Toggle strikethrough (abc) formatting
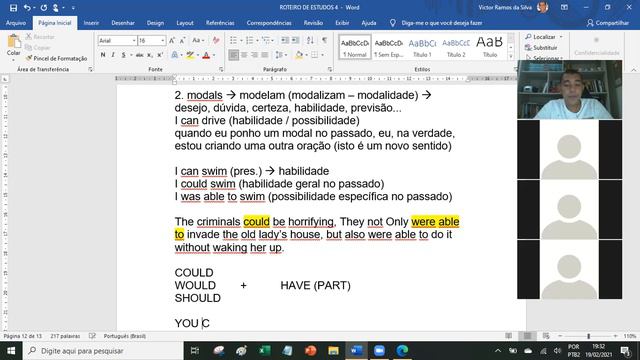The width and height of the screenshot is (640, 360). click(x=139, y=55)
